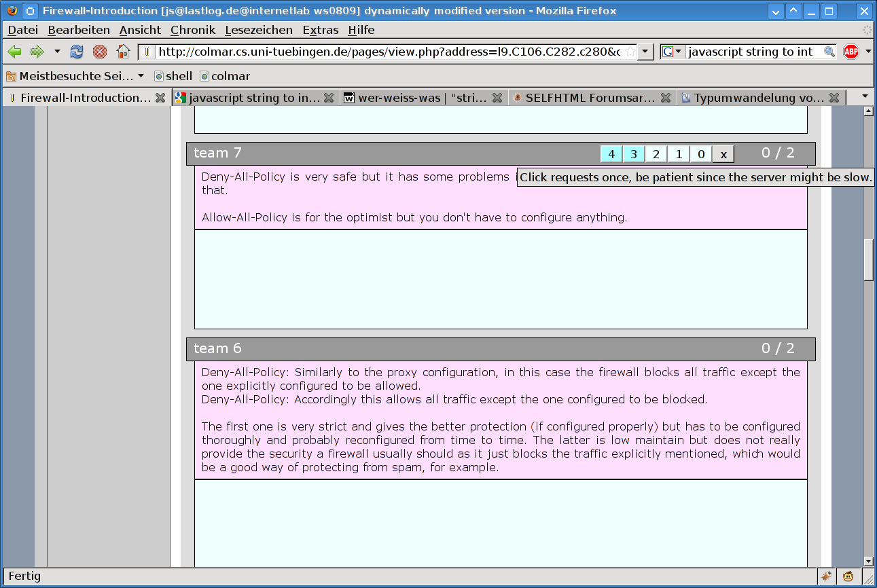Click the monkey icon in status bar
The width and height of the screenshot is (877, 588).
coord(848,576)
